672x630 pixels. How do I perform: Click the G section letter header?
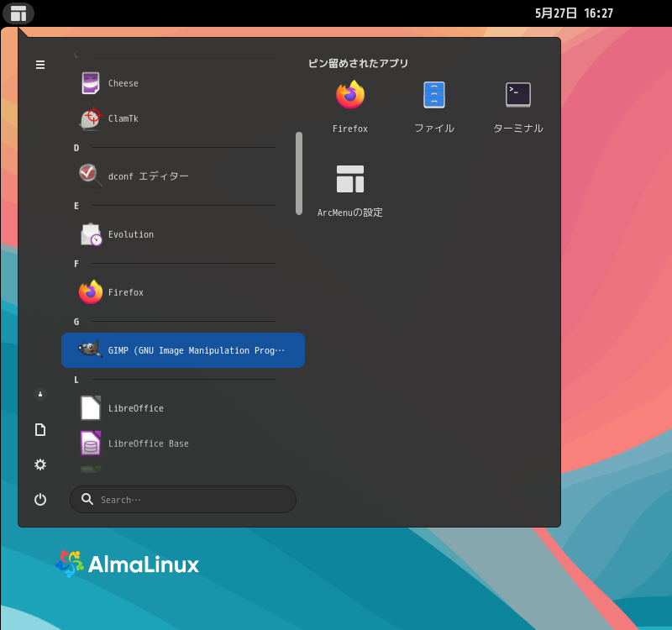pyautogui.click(x=76, y=322)
